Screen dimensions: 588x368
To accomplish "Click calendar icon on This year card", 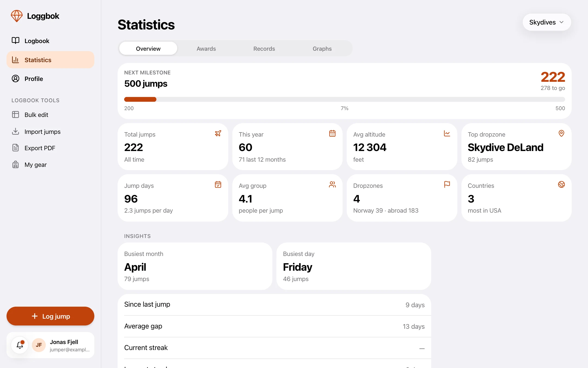I will pyautogui.click(x=332, y=133).
